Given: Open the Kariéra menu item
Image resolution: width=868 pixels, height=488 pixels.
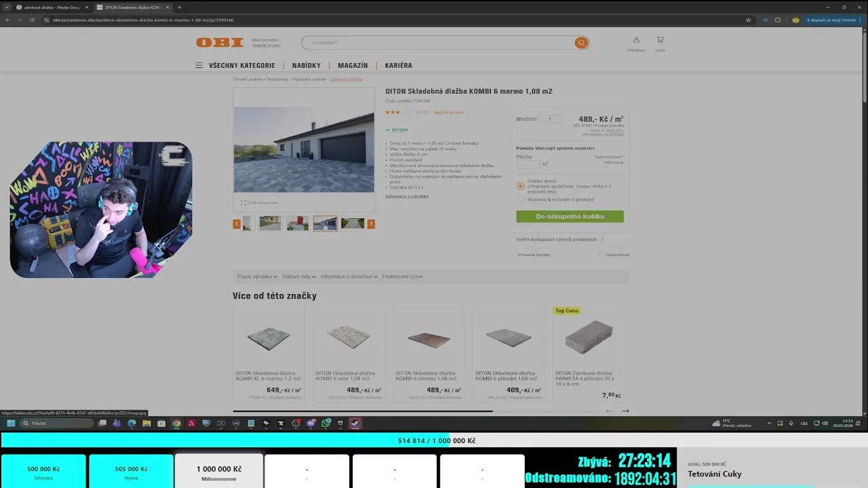Looking at the screenshot, I should pos(399,66).
